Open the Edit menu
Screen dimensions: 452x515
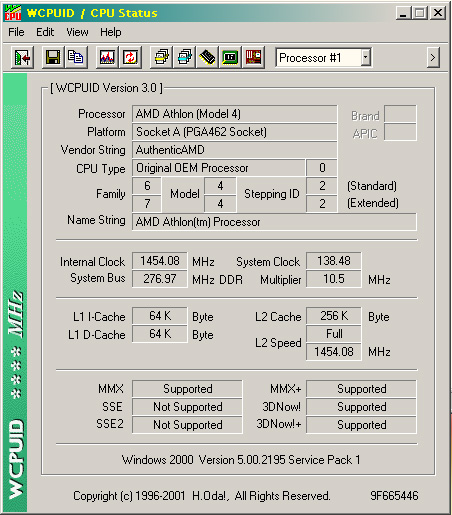(45, 32)
